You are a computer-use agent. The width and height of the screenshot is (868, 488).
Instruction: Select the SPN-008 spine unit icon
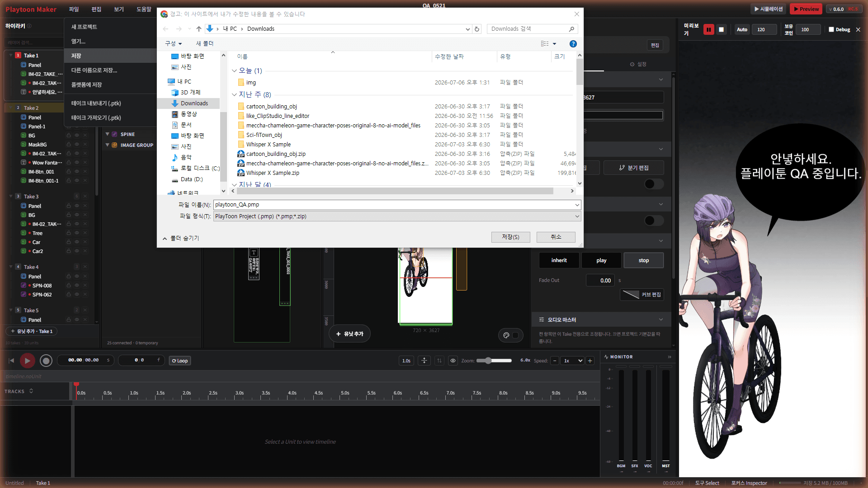[24, 286]
